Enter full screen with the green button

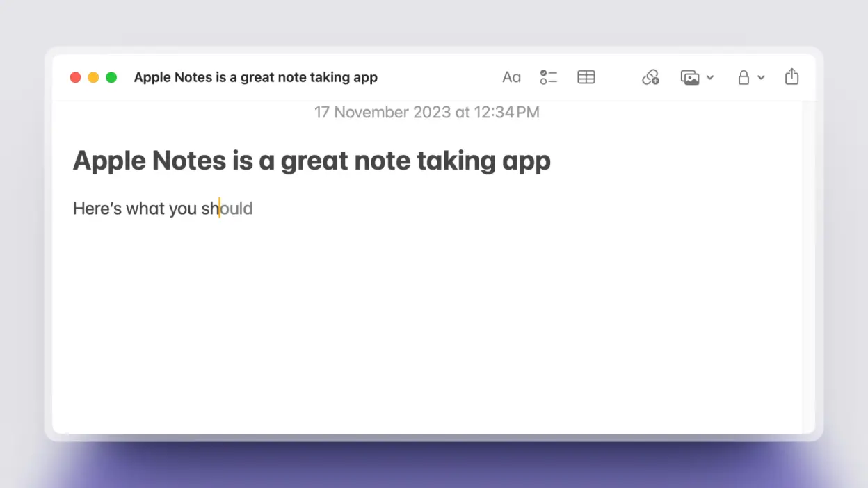[111, 77]
